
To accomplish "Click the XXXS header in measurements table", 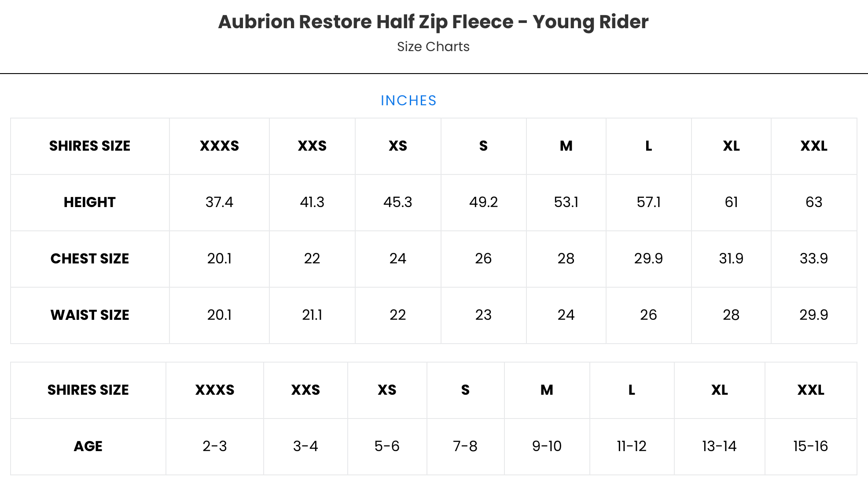I will point(219,146).
